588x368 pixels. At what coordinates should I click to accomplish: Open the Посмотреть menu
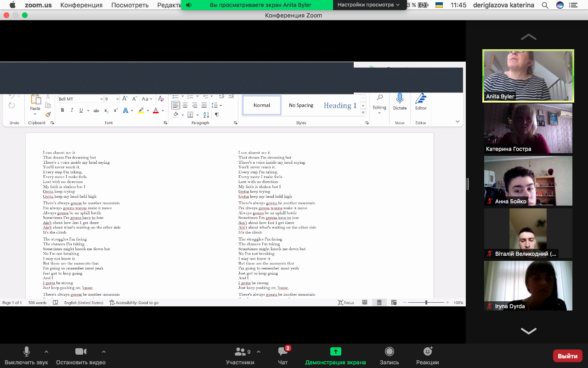130,5
